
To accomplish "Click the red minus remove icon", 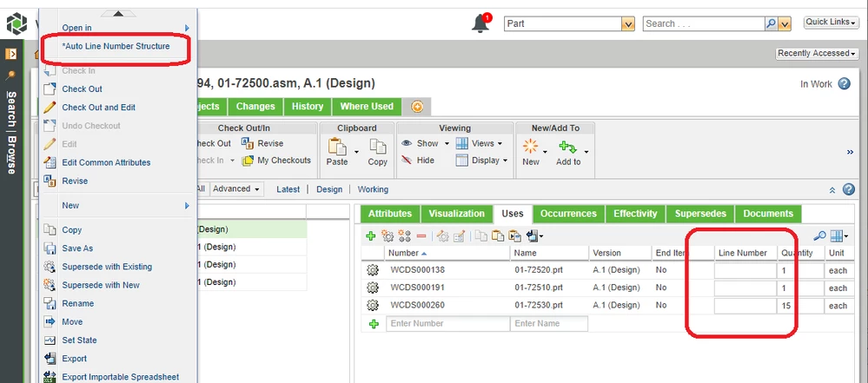I will point(421,236).
